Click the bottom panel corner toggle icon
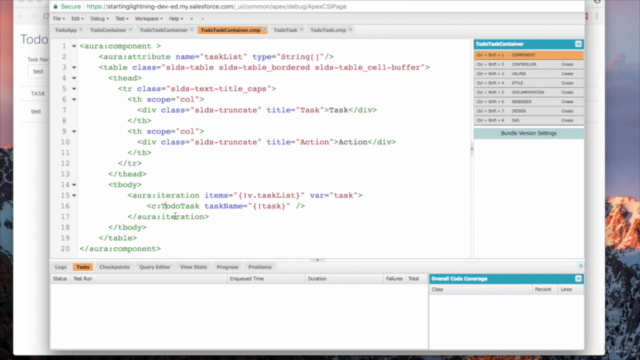640x360 pixels. 580,266
